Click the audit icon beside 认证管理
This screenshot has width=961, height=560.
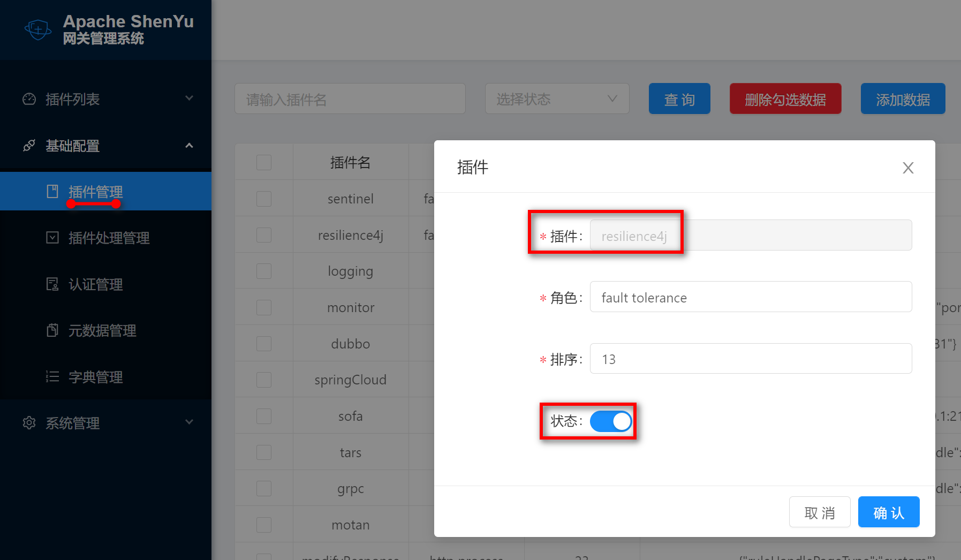[52, 284]
